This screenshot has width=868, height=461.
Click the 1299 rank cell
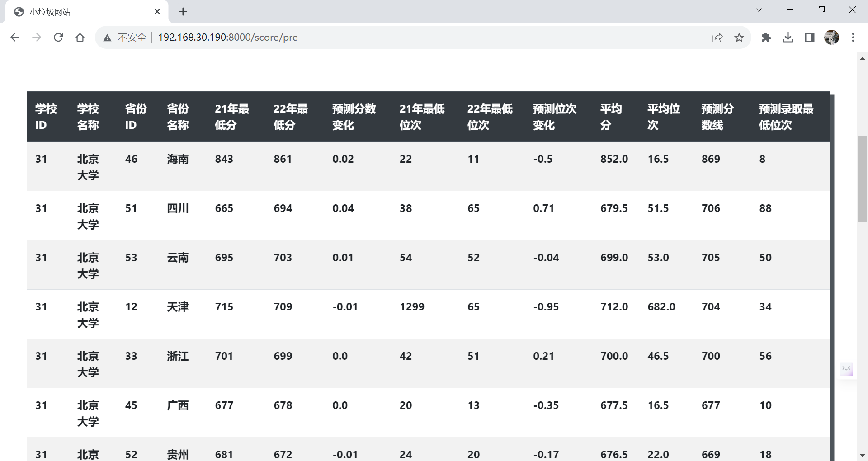(412, 307)
